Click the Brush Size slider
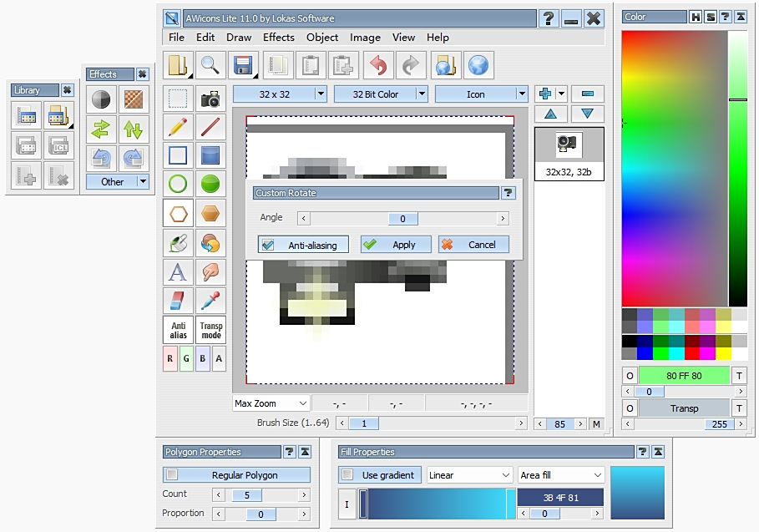This screenshot has width=759, height=532. click(432, 423)
